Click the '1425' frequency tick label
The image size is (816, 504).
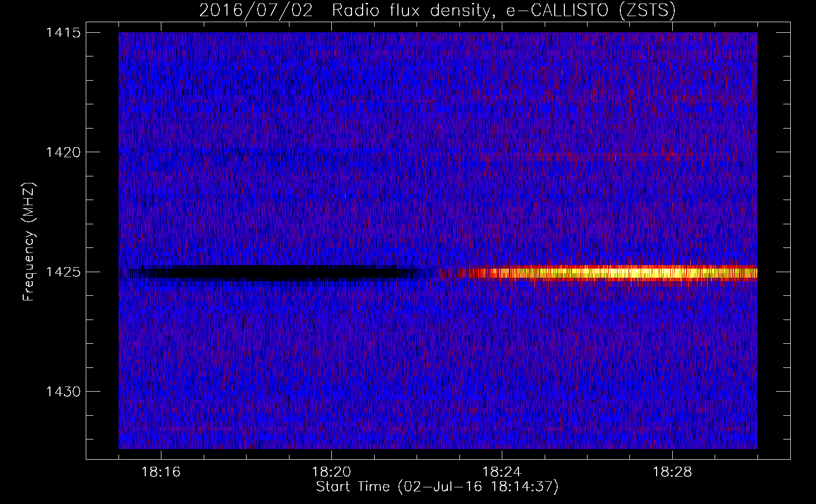coord(63,272)
